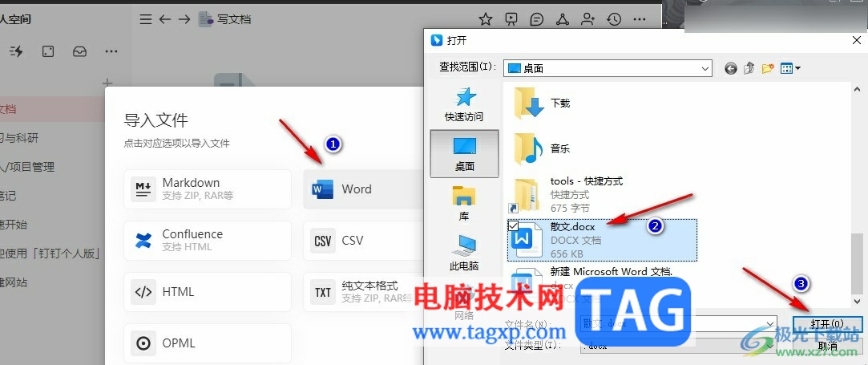Click the 取消 button
Image resolution: width=868 pixels, height=365 pixels.
click(828, 346)
